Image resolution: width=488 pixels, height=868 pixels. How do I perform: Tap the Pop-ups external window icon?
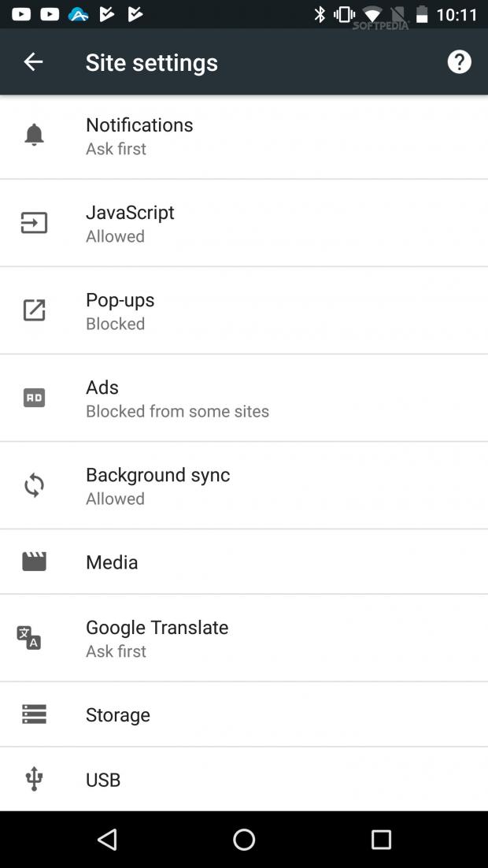coord(34,310)
